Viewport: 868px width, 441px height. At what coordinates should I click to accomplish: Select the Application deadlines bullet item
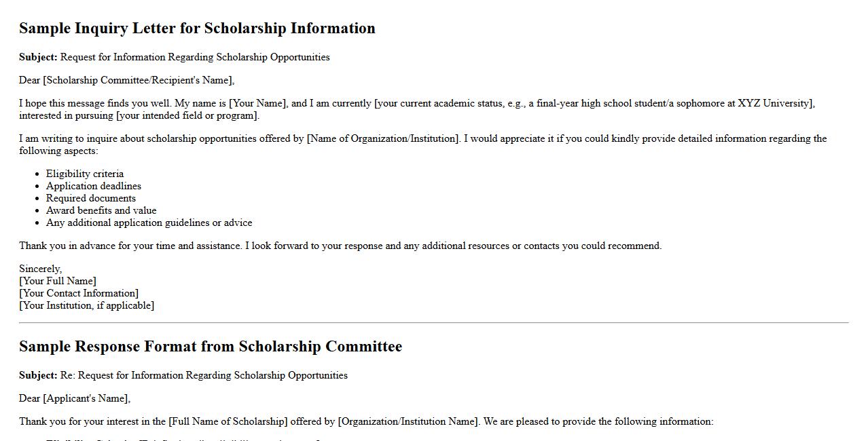click(94, 186)
